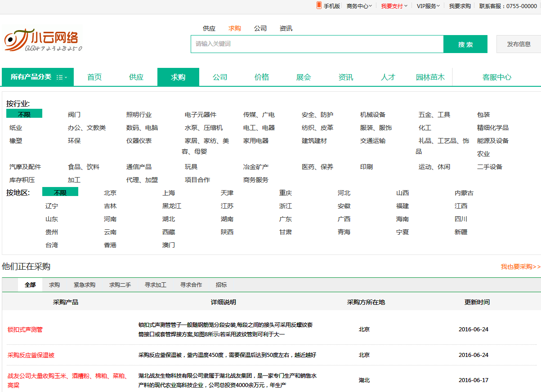Click into the keyword search field
This screenshot has width=541, height=392.
[317, 44]
